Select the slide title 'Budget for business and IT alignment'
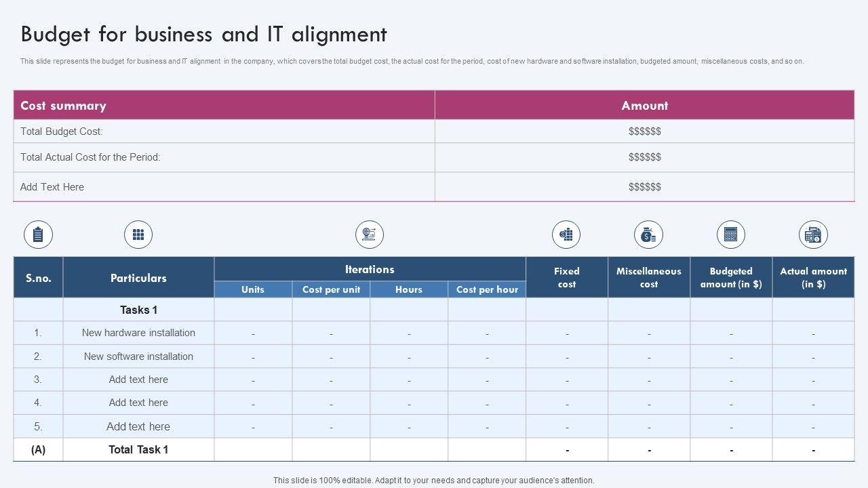 tap(203, 34)
